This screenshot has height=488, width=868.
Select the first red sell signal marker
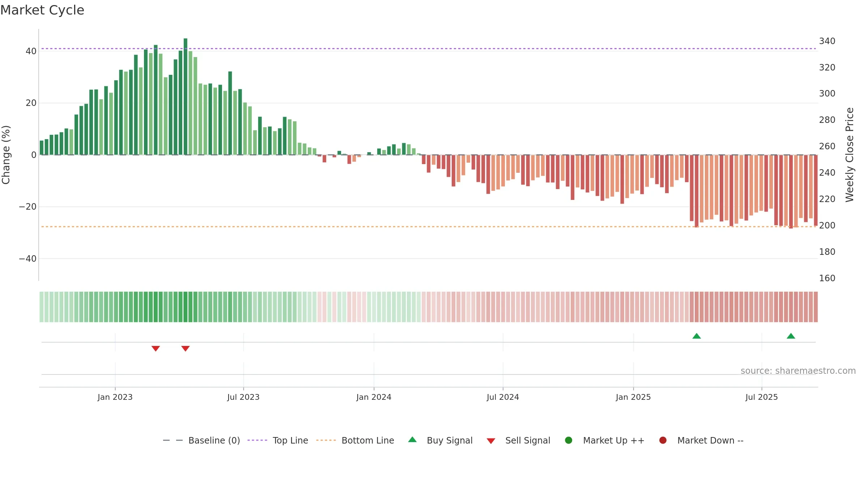click(156, 348)
